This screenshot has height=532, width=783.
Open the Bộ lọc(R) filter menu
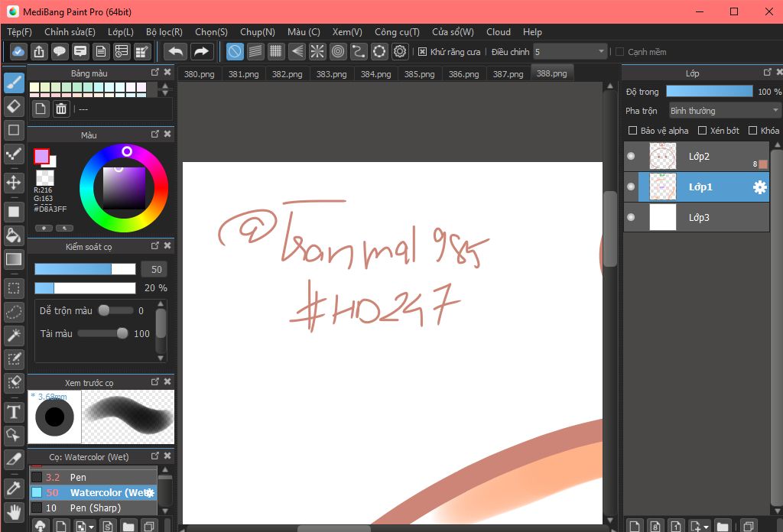click(164, 32)
